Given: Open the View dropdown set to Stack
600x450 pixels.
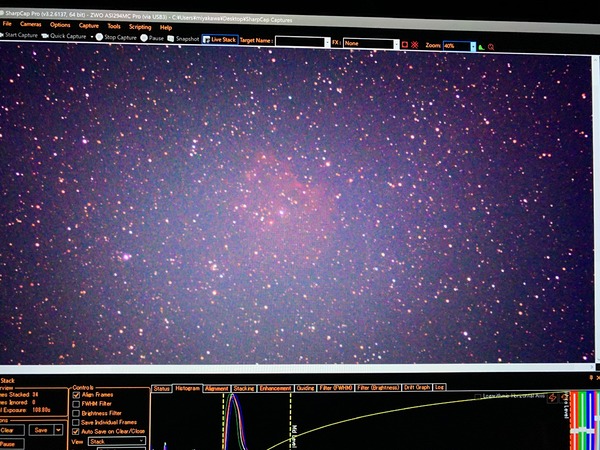Looking at the screenshot, I should pos(117,442).
